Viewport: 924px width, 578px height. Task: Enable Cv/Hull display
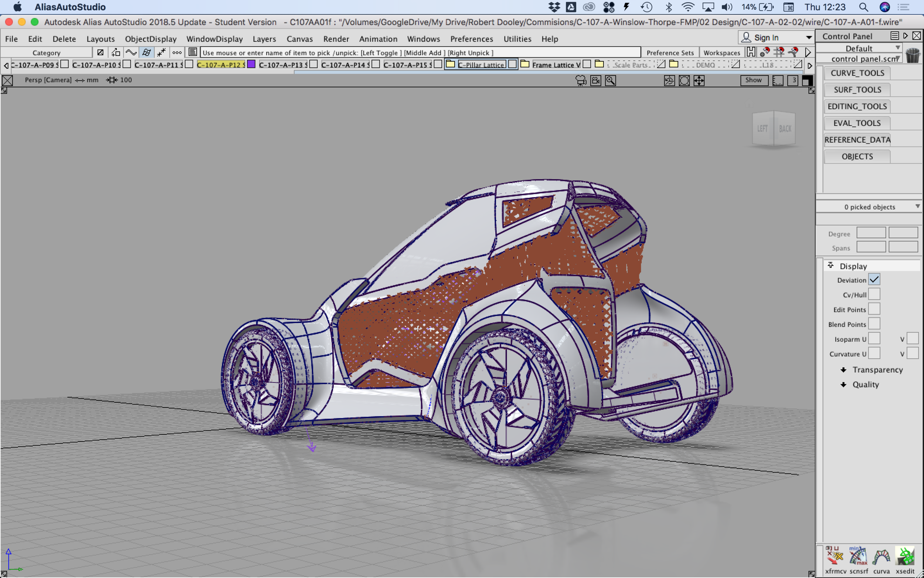[x=875, y=294]
